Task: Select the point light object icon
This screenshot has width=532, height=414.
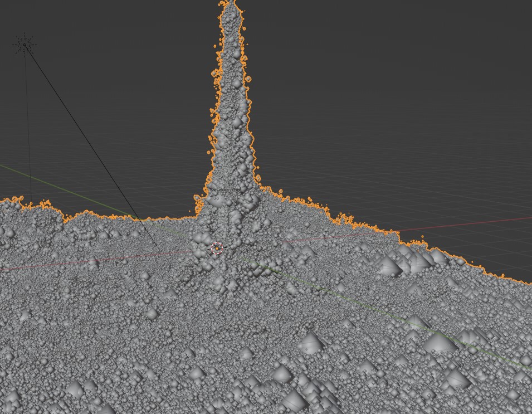Action: pyautogui.click(x=25, y=45)
